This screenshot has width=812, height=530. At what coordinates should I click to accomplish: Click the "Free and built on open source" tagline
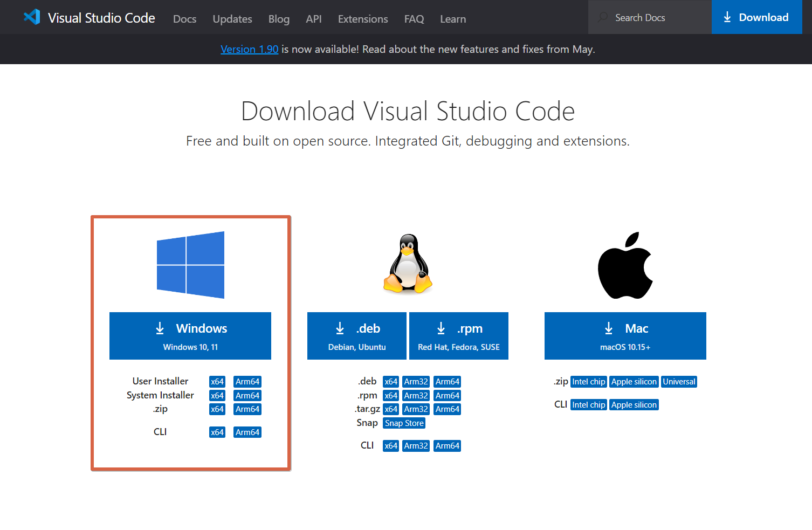[408, 141]
